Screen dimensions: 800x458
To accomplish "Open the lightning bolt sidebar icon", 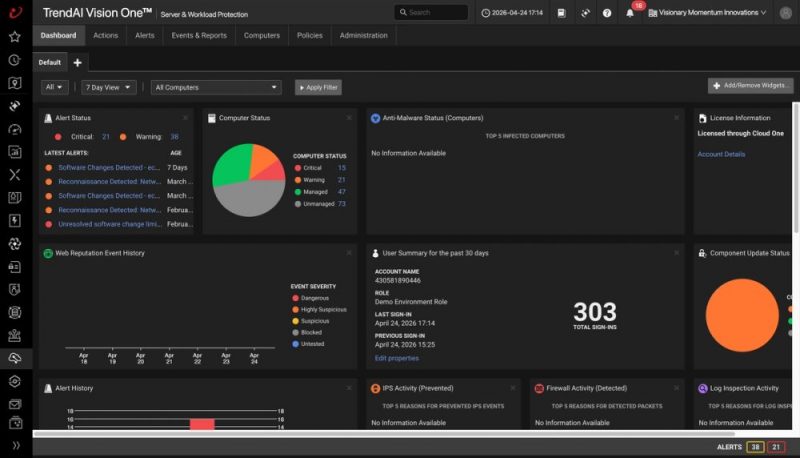I will (15, 220).
